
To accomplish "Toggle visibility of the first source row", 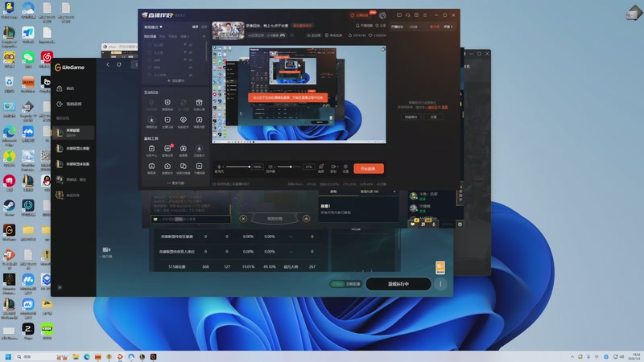I will click(x=191, y=45).
